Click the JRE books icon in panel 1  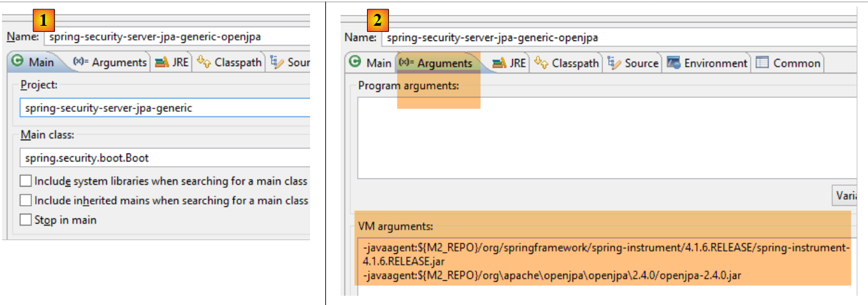coord(161,62)
